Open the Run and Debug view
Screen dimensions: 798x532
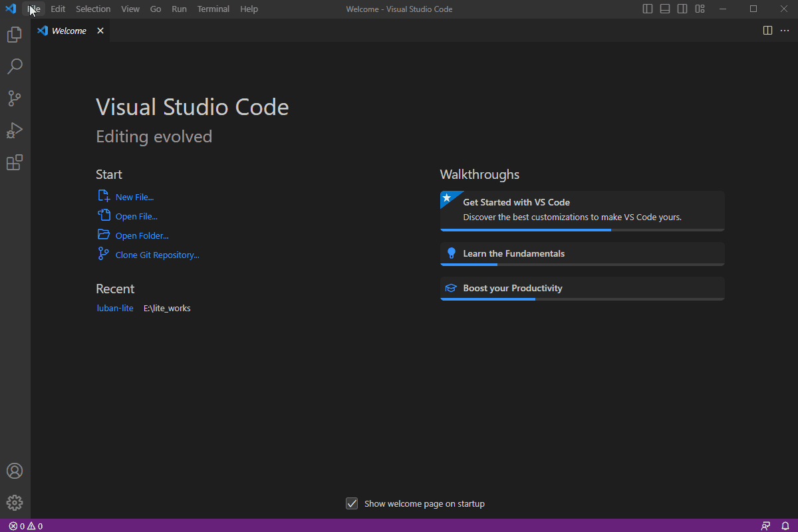(x=15, y=130)
